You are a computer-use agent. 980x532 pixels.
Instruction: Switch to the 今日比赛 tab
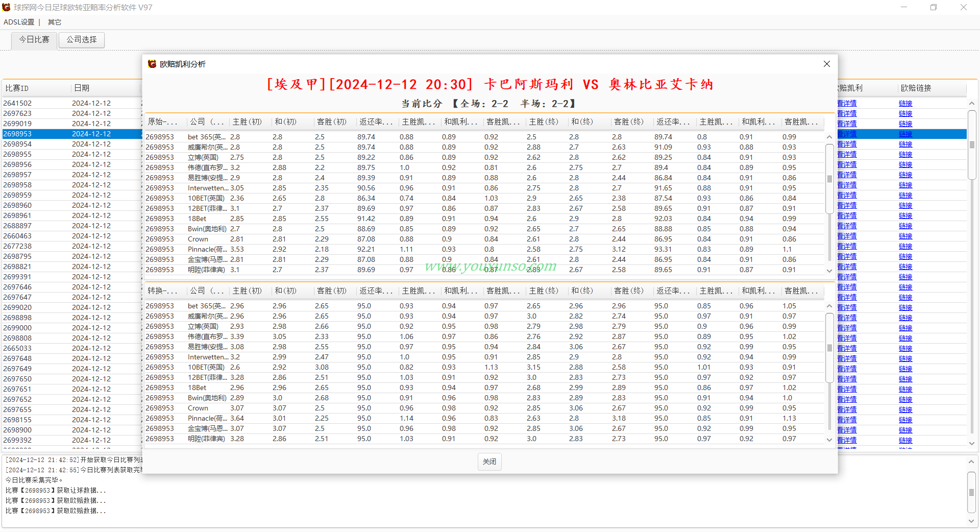tap(34, 39)
